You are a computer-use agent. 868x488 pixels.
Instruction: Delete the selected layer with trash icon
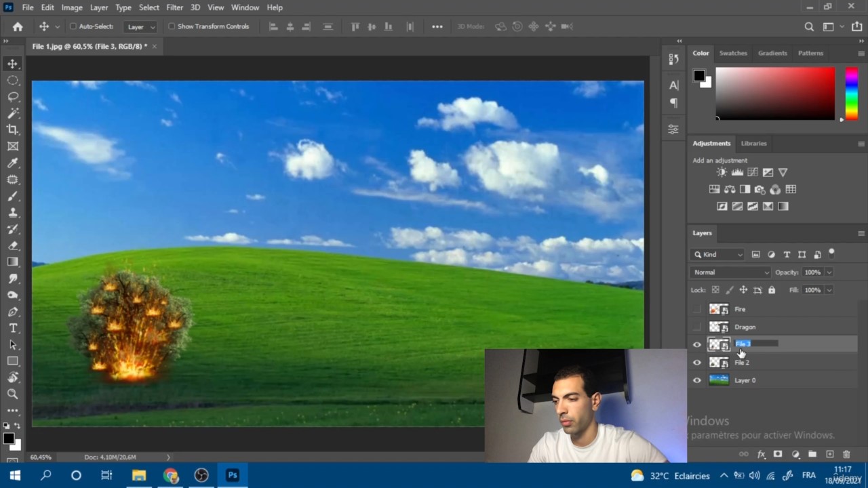(846, 454)
